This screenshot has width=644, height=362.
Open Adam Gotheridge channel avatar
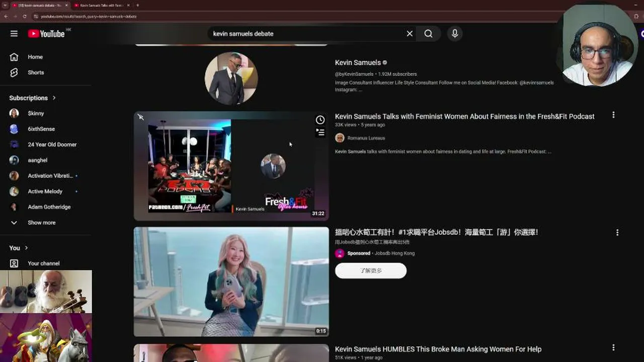pyautogui.click(x=14, y=207)
